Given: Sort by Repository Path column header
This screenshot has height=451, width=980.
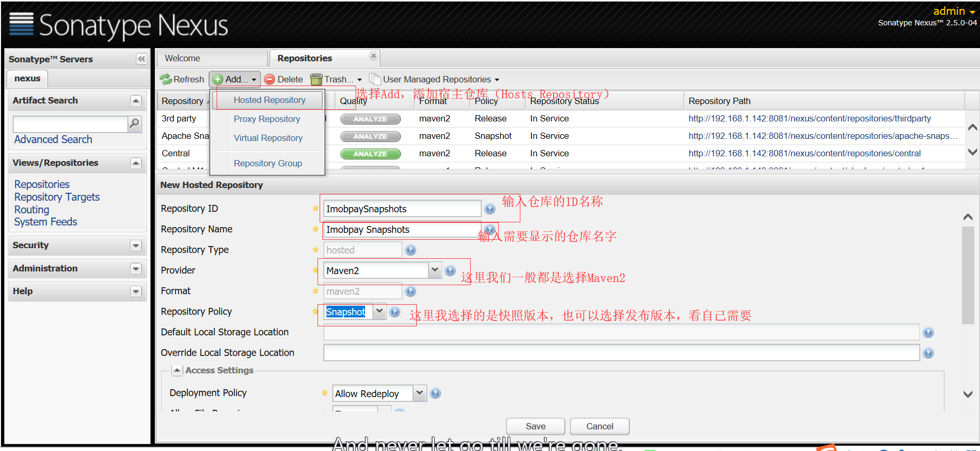Looking at the screenshot, I should click(x=824, y=101).
